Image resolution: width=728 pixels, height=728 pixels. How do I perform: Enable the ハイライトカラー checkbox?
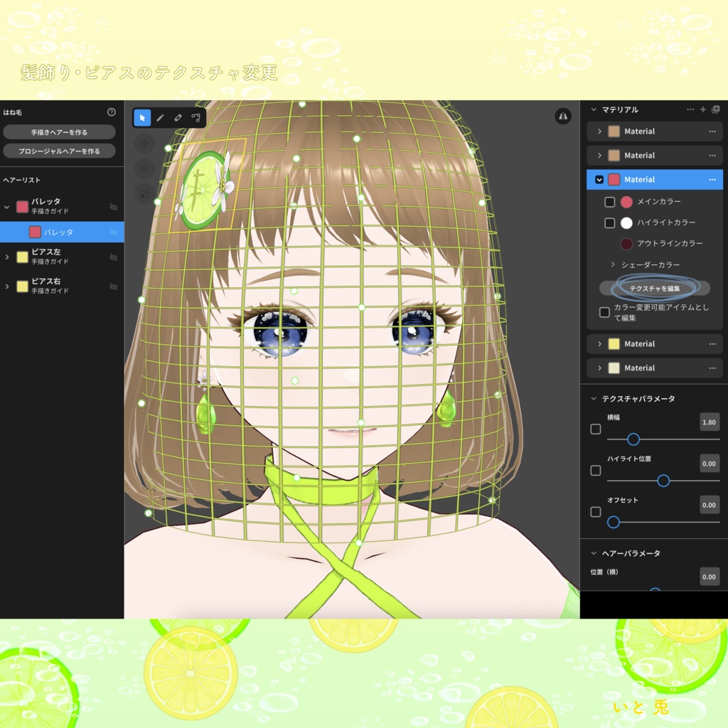[x=609, y=223]
